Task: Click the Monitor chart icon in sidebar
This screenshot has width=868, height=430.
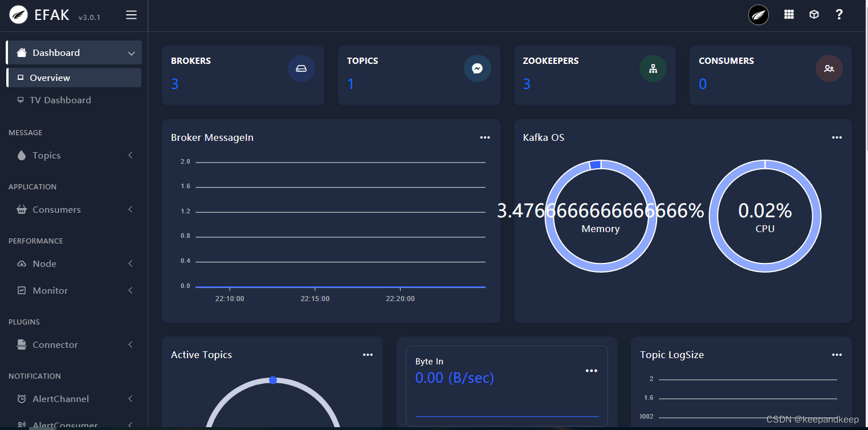Action: point(22,290)
